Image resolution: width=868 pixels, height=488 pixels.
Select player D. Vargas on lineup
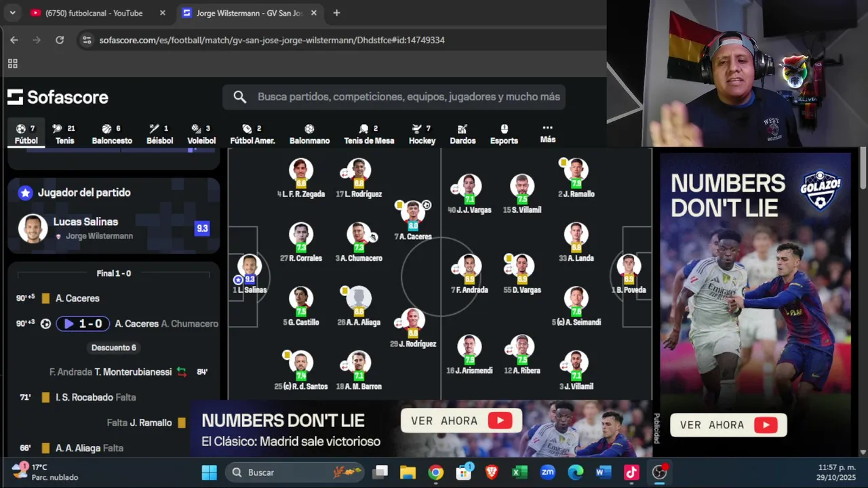tap(521, 273)
